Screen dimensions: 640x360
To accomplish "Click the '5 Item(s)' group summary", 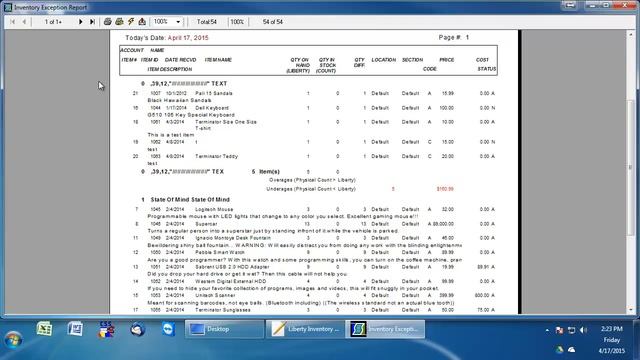I will (x=266, y=172).
